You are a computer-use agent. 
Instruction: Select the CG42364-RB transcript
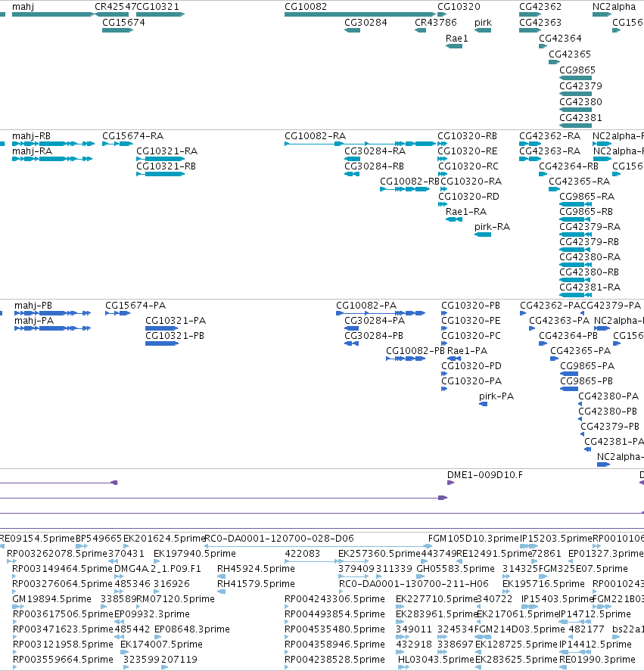[x=543, y=174]
